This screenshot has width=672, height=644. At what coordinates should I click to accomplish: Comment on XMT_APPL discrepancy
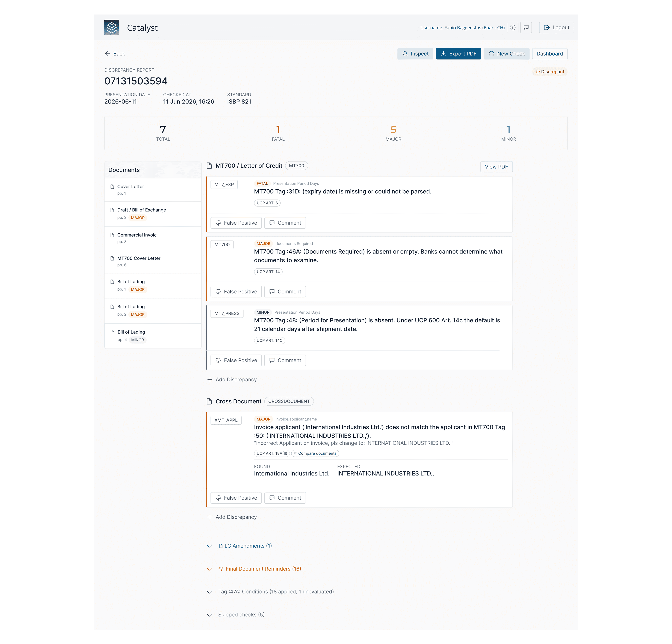tap(285, 498)
